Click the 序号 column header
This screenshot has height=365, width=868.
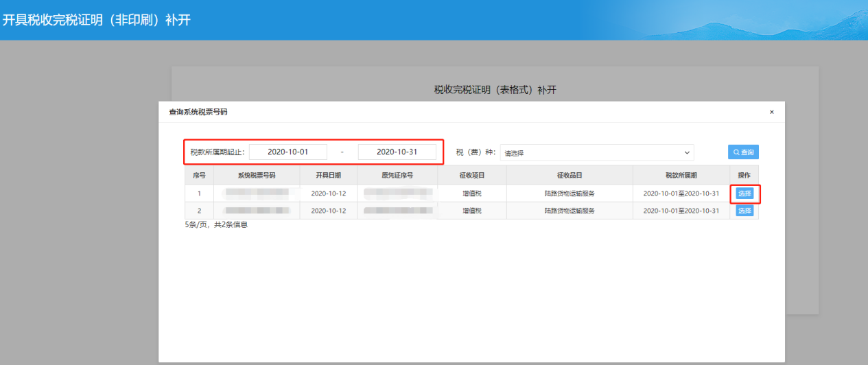tap(199, 176)
